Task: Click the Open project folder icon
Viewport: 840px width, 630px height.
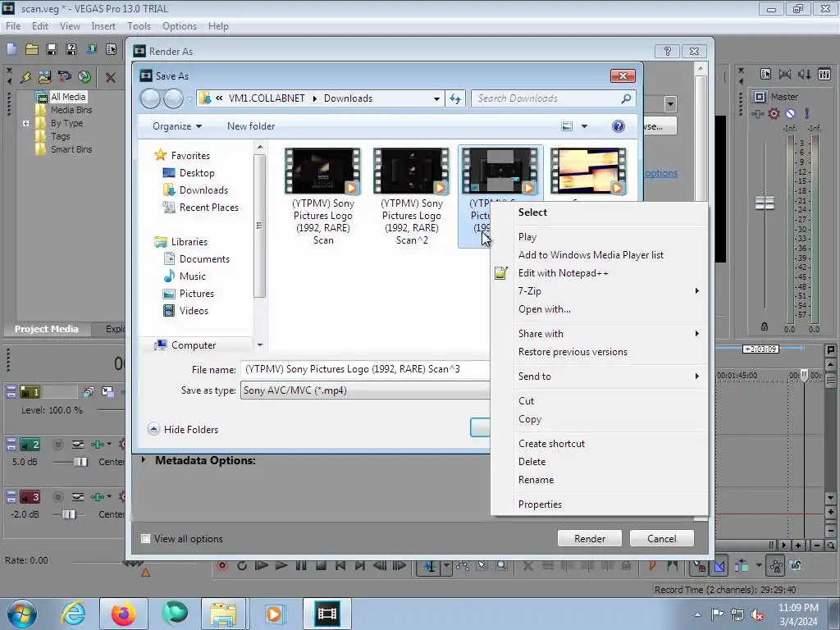Action: pyautogui.click(x=32, y=50)
